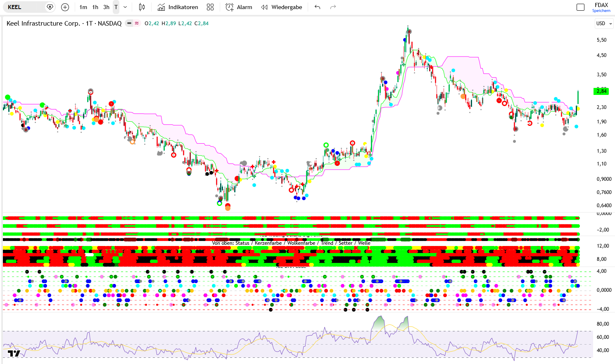Select the 1m timeframe
The width and height of the screenshot is (615, 364).
click(83, 7)
